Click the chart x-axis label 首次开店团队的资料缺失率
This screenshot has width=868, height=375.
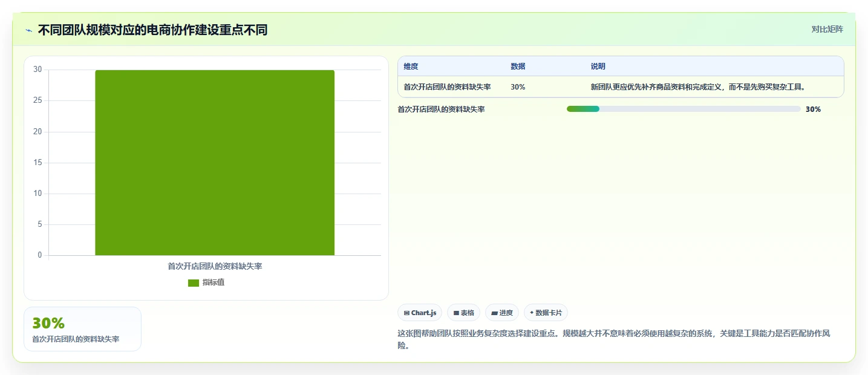(x=215, y=266)
